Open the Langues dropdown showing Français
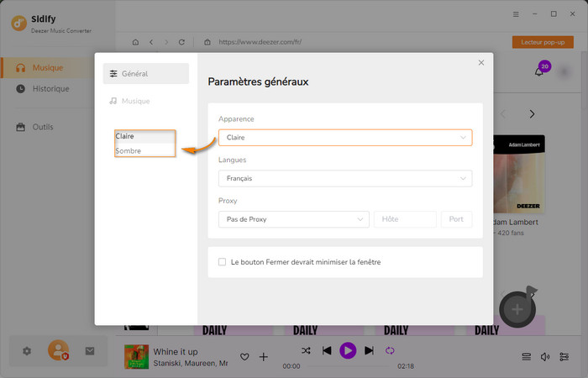 coord(344,178)
